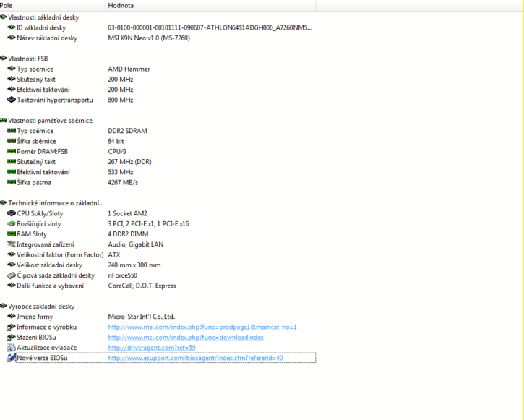Viewport: 524px width, 420px height.
Task: Select the 240 mm x 300 mm value
Action: click(x=134, y=265)
